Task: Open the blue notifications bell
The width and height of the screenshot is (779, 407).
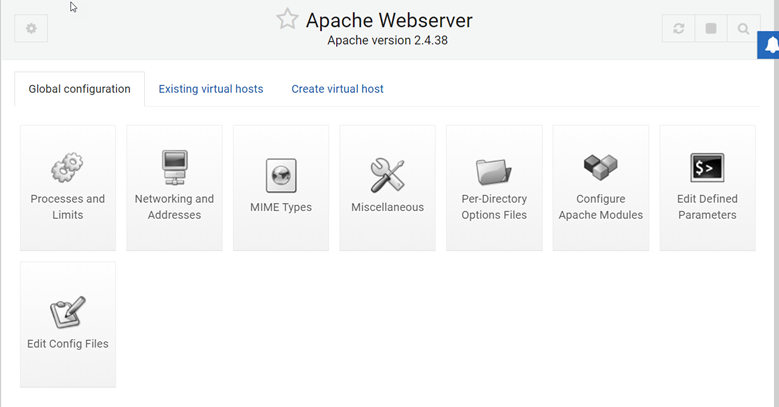Action: click(x=770, y=46)
